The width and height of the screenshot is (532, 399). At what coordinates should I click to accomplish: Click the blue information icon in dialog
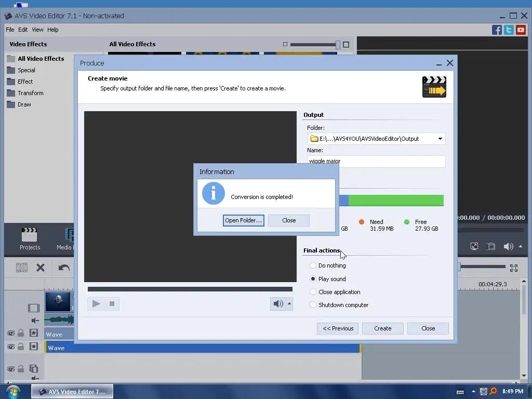point(214,193)
